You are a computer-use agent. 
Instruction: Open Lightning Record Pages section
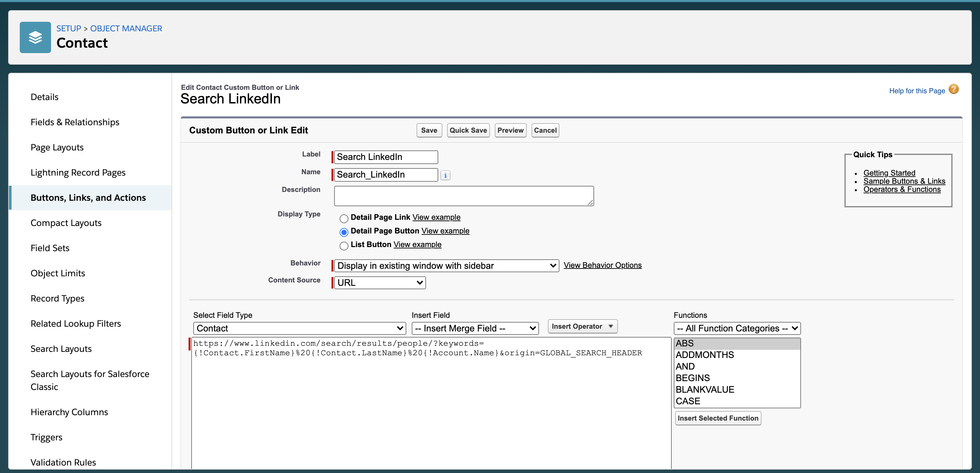[x=78, y=173]
